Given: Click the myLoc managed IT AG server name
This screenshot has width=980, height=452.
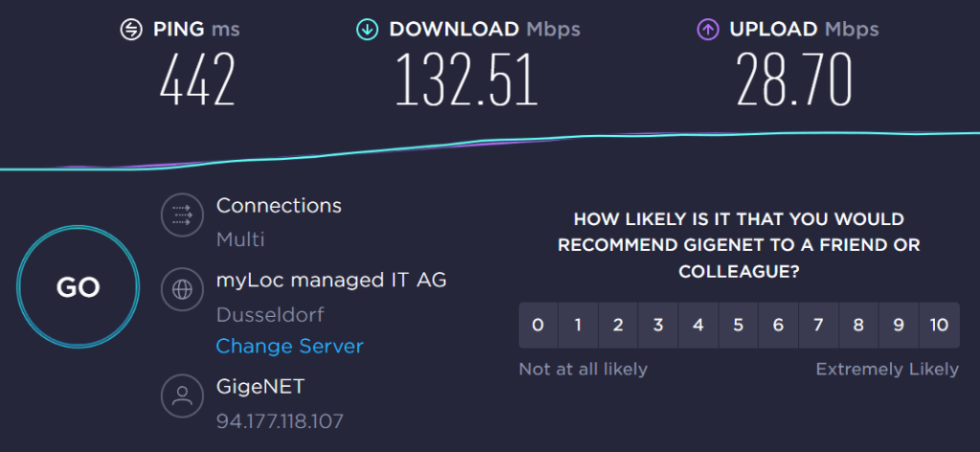Looking at the screenshot, I should click(331, 280).
